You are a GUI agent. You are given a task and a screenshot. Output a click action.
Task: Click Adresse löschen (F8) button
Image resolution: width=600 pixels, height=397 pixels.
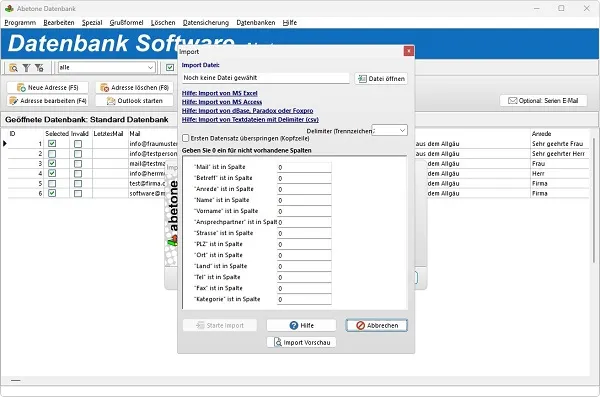[134, 88]
